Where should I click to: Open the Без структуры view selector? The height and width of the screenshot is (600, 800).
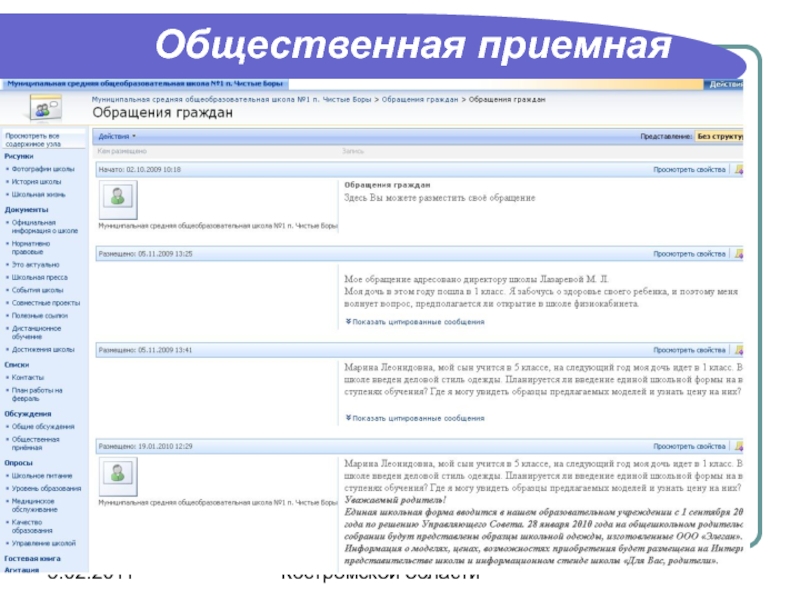pyautogui.click(x=720, y=136)
